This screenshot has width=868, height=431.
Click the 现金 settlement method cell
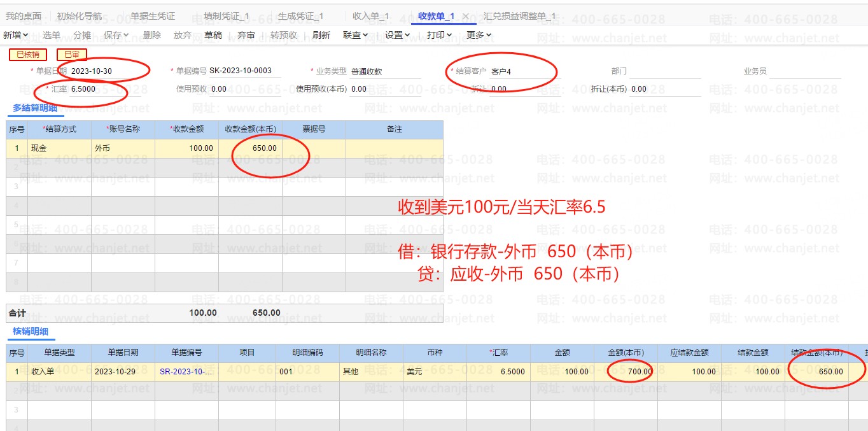(x=59, y=148)
